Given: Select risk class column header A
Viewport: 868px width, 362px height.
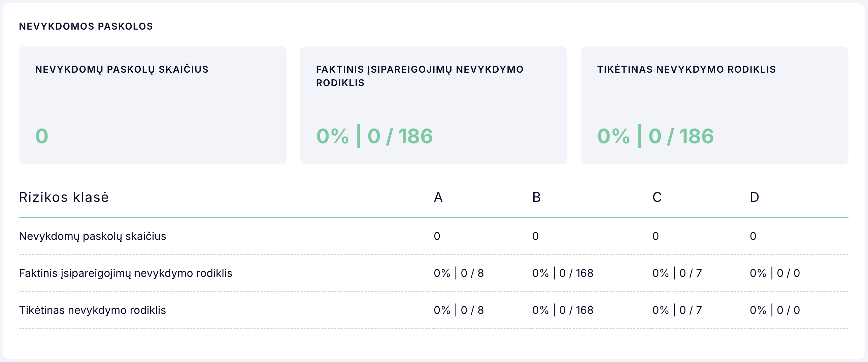Looking at the screenshot, I should pyautogui.click(x=438, y=197).
